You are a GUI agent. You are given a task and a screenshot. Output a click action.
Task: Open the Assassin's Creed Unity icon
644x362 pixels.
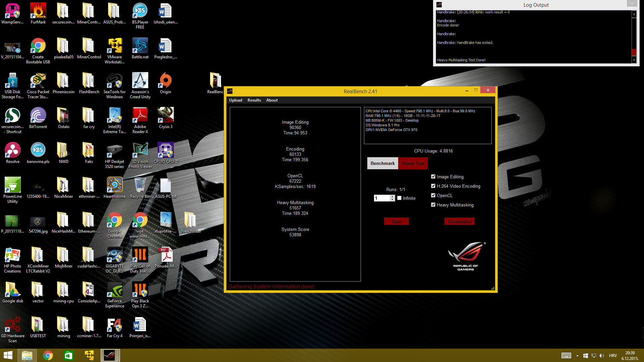pos(140,85)
